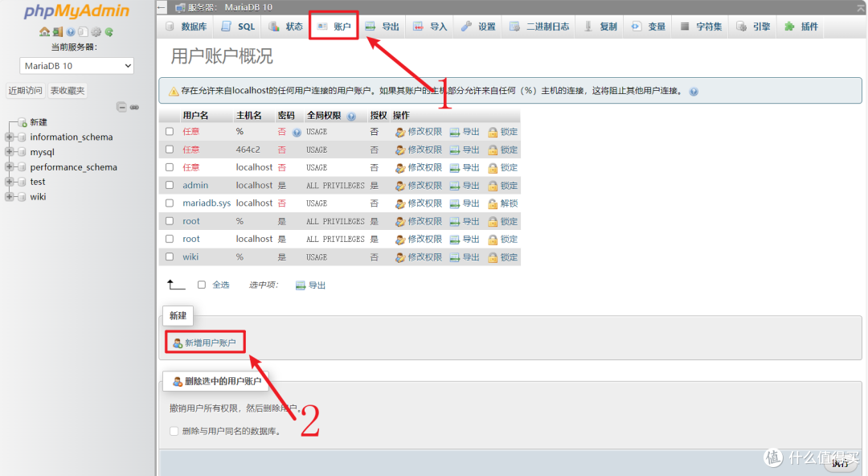
Task: Check the box for 任意 % account row
Action: 170,131
